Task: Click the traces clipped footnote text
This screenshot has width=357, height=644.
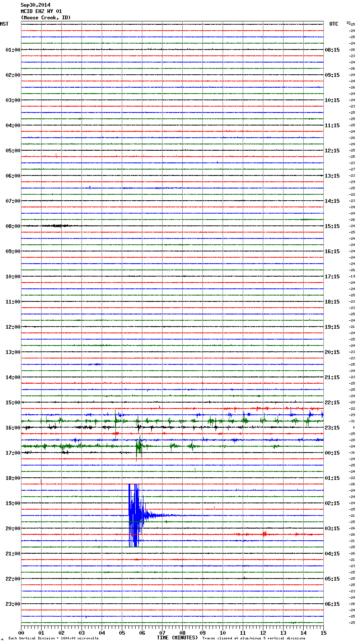Action: pyautogui.click(x=254, y=638)
